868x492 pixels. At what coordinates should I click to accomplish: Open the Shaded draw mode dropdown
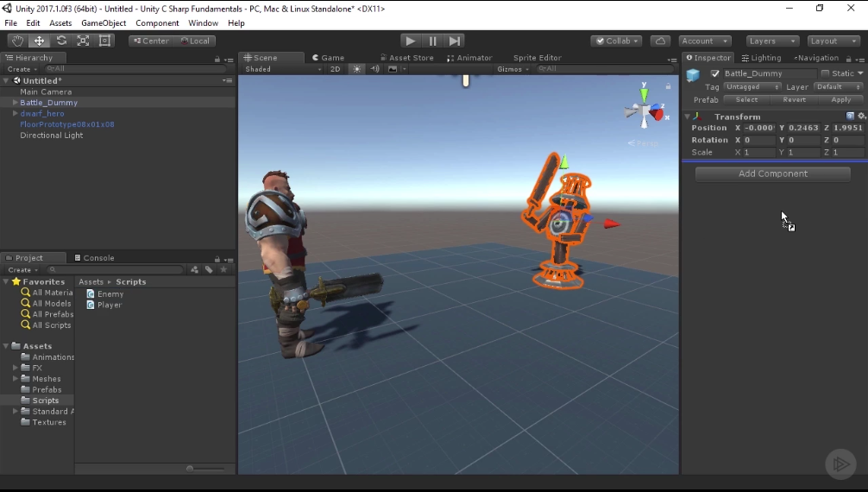point(282,69)
